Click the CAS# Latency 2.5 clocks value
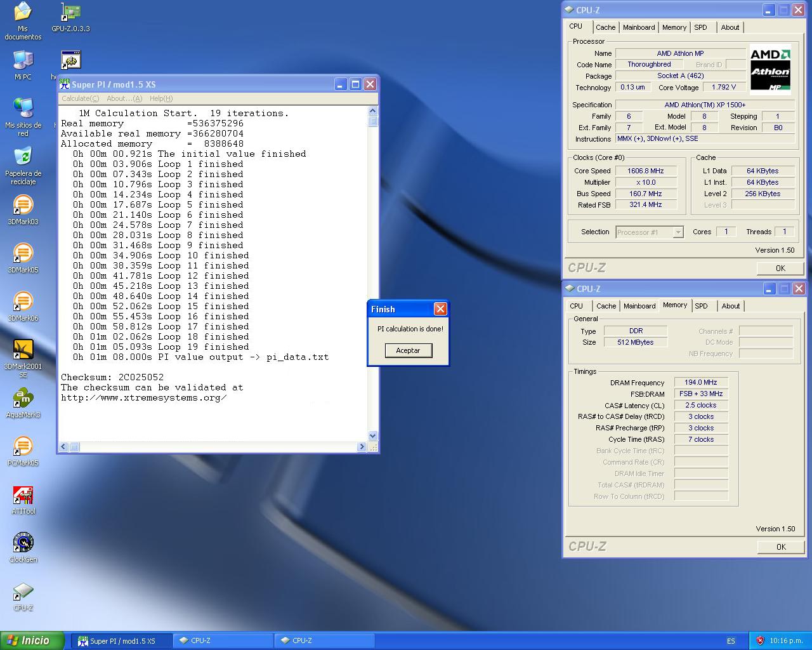The width and height of the screenshot is (812, 650). pyautogui.click(x=701, y=405)
